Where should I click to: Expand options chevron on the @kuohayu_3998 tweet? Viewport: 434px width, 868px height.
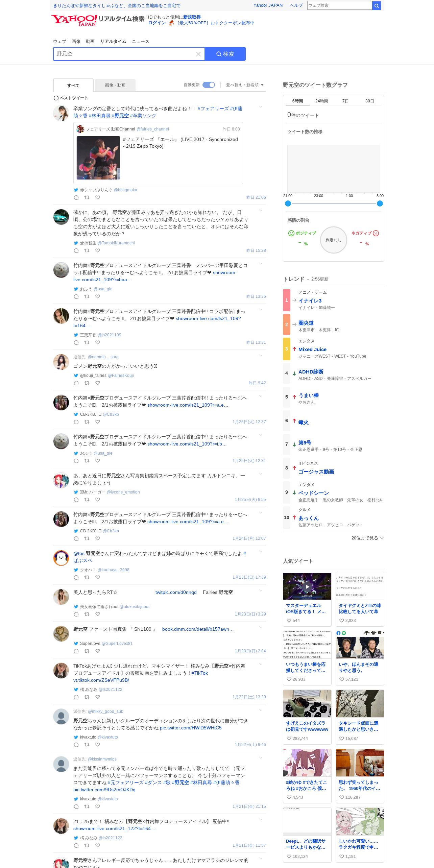261,552
